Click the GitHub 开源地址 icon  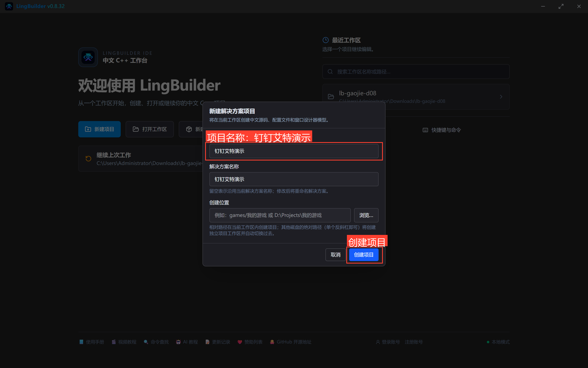click(x=272, y=342)
